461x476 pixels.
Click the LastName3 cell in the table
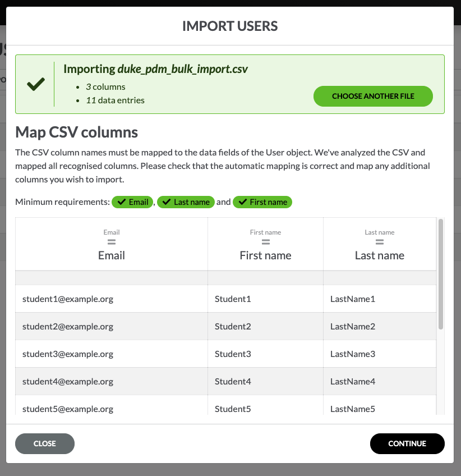click(x=353, y=354)
